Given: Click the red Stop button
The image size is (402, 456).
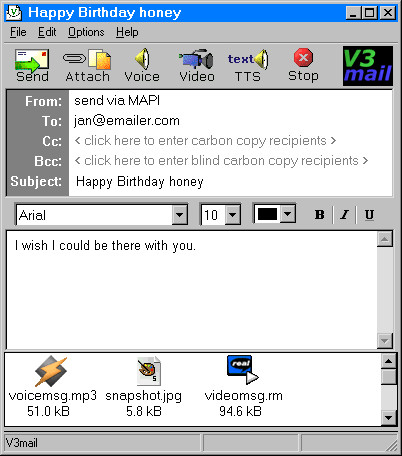Looking at the screenshot, I should point(303,65).
